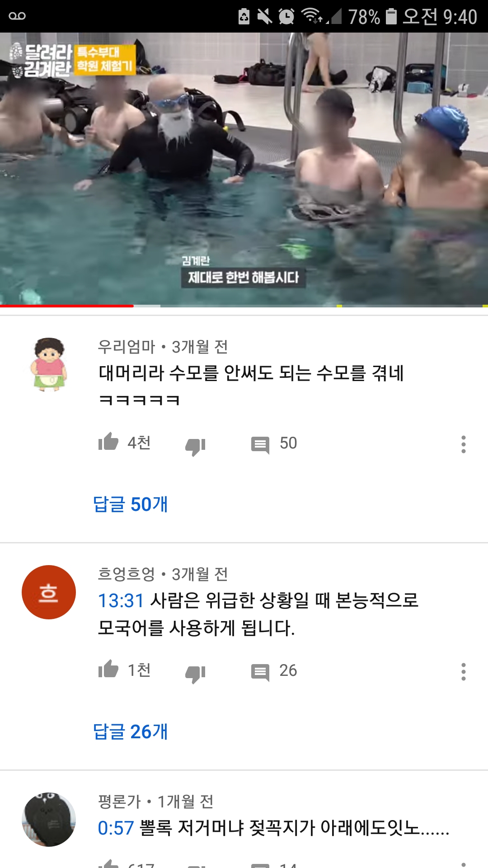This screenshot has height=868, width=488.
Task: Open 우리엄마 profile avatar
Action: click(49, 364)
